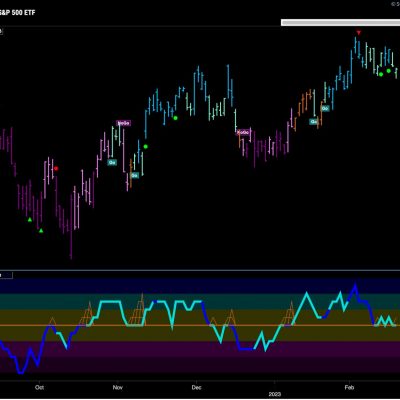Click the rightmost green dot in February

[x=388, y=71]
